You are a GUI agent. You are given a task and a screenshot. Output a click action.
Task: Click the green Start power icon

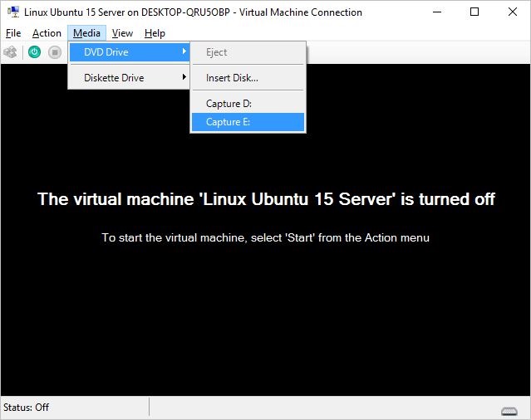[34, 52]
